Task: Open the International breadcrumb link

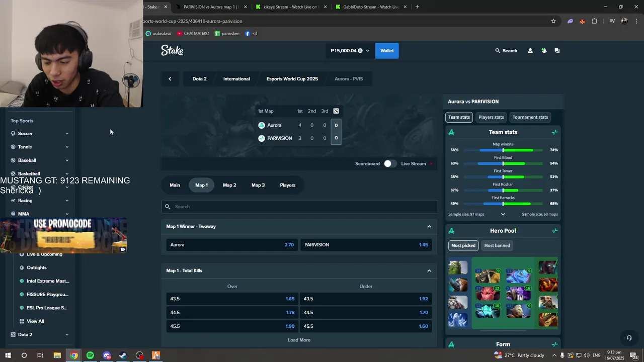Action: (x=236, y=79)
